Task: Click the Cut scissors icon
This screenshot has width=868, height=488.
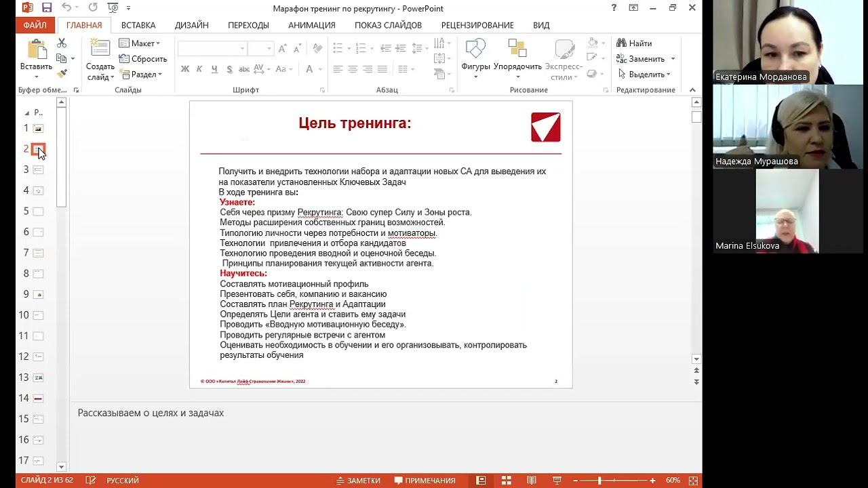Action: (x=62, y=43)
